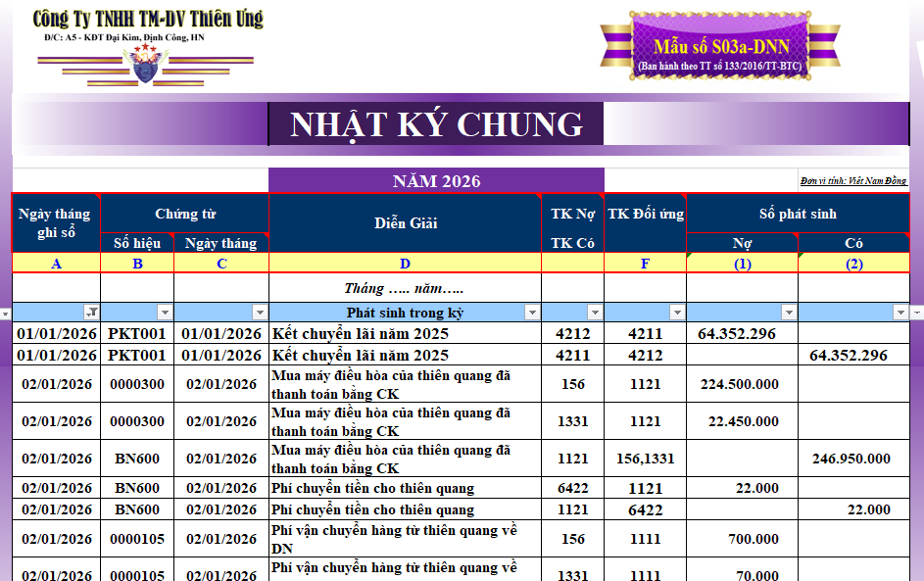
Task: Select Kết chuyển lãi năm 2025 in 4212 debit row
Action: click(406, 333)
